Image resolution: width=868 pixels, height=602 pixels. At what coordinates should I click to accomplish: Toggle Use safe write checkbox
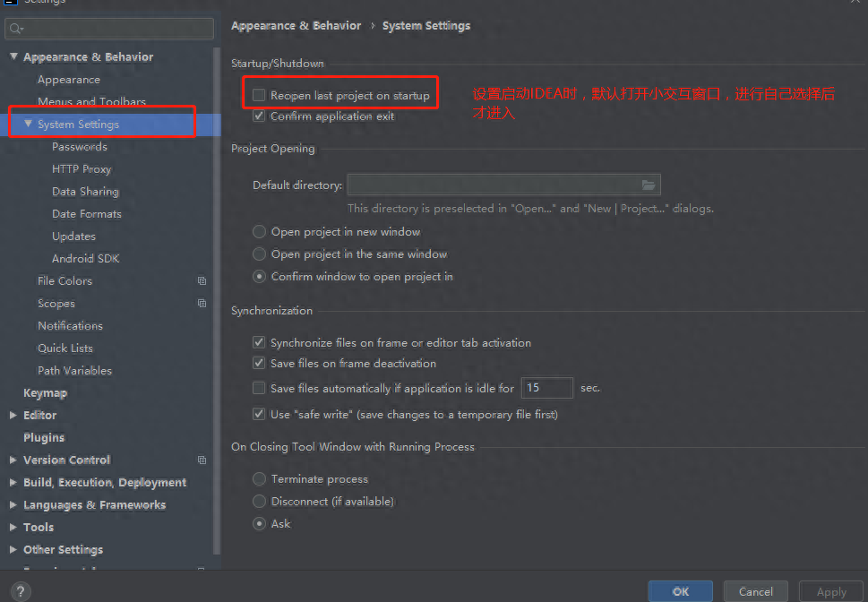pyautogui.click(x=259, y=414)
